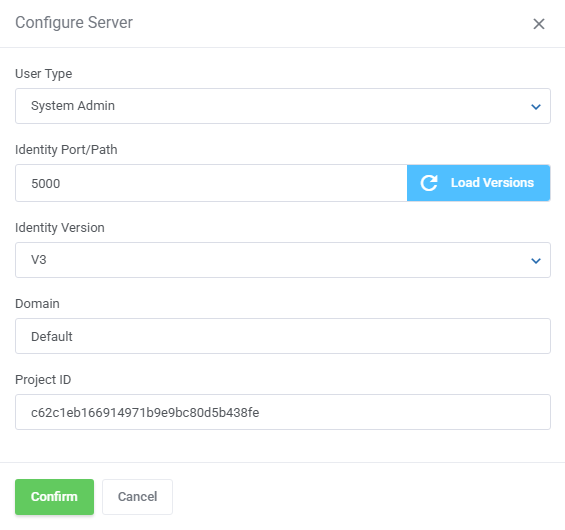Click the Identity Port/Path label

click(66, 150)
